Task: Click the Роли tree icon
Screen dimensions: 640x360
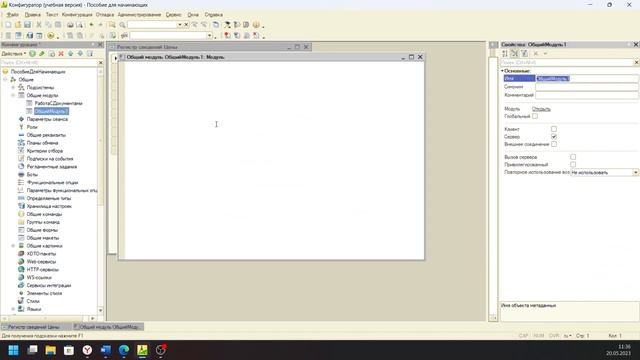Action: [21, 127]
